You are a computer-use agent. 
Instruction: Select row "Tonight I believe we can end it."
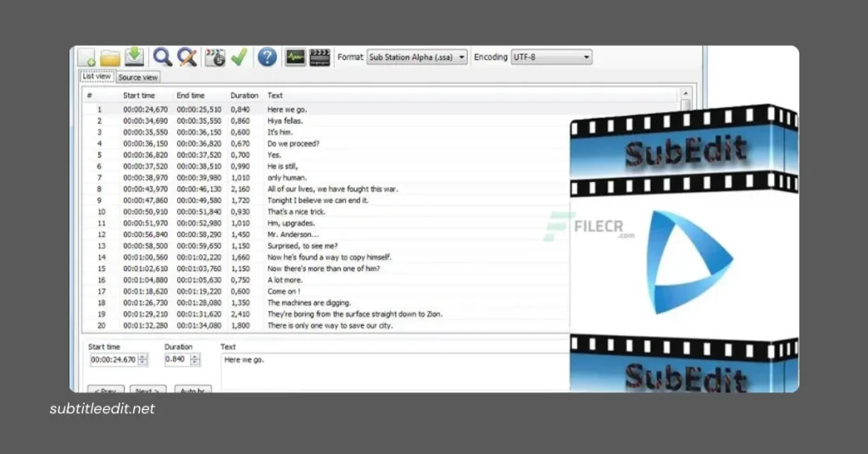(326, 200)
